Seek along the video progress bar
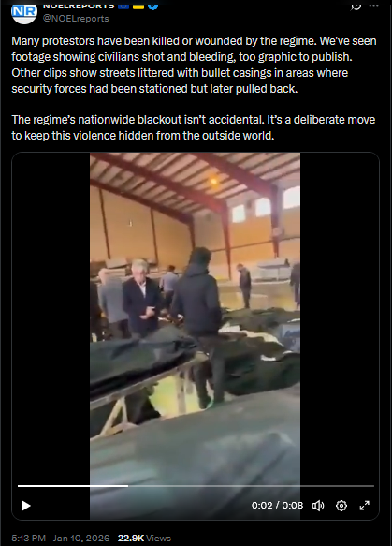Image resolution: width=392 pixels, height=546 pixels. [196, 486]
